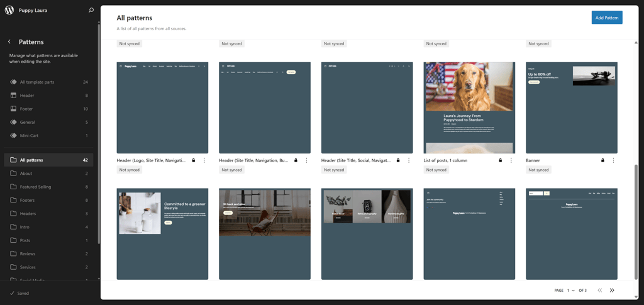Click the Footers folder icon
Screen dimensions: 644x305
(x=13, y=201)
